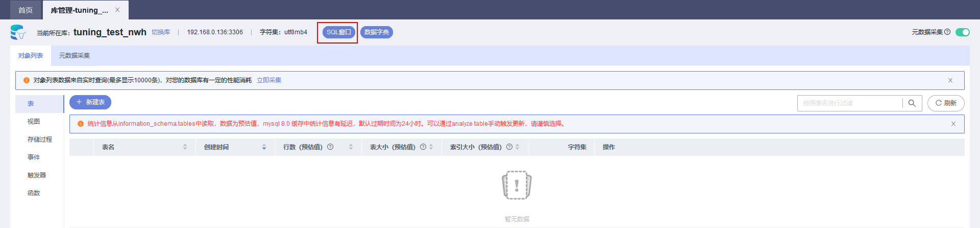Screen dimensions: 980x228
Task: Click help icon next to 行数 (预估值)
Action: pos(330,147)
